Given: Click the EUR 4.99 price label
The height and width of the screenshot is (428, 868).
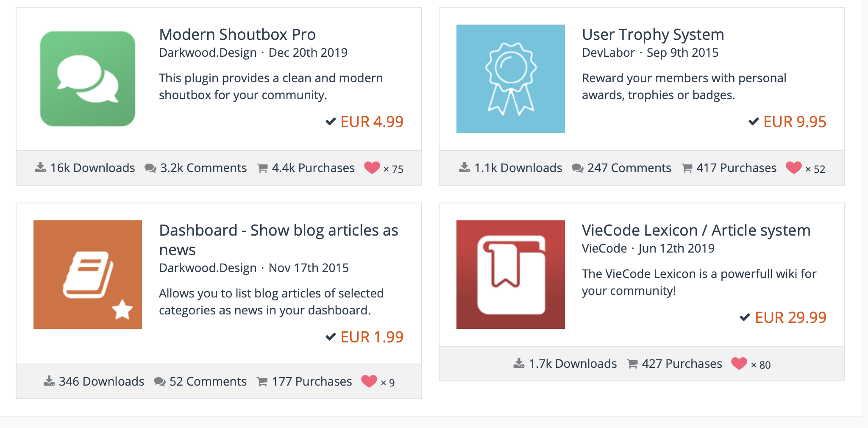Looking at the screenshot, I should (372, 122).
